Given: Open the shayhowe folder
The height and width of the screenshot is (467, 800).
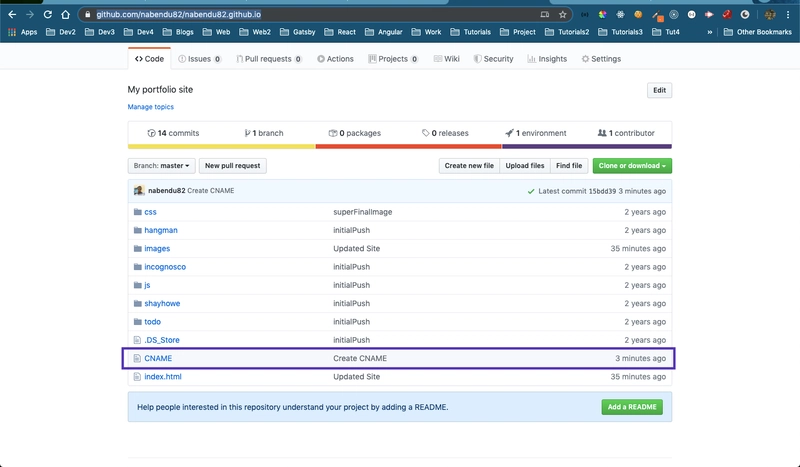Looking at the screenshot, I should [x=162, y=304].
